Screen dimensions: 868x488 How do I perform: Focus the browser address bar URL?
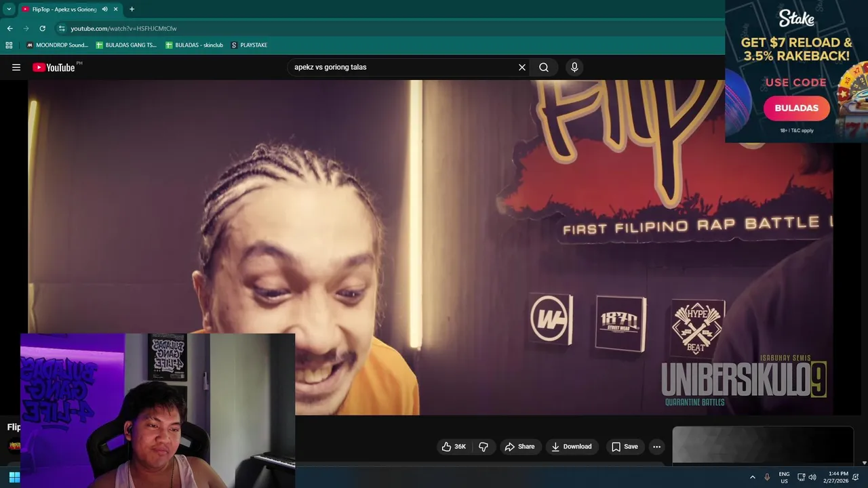[123, 28]
